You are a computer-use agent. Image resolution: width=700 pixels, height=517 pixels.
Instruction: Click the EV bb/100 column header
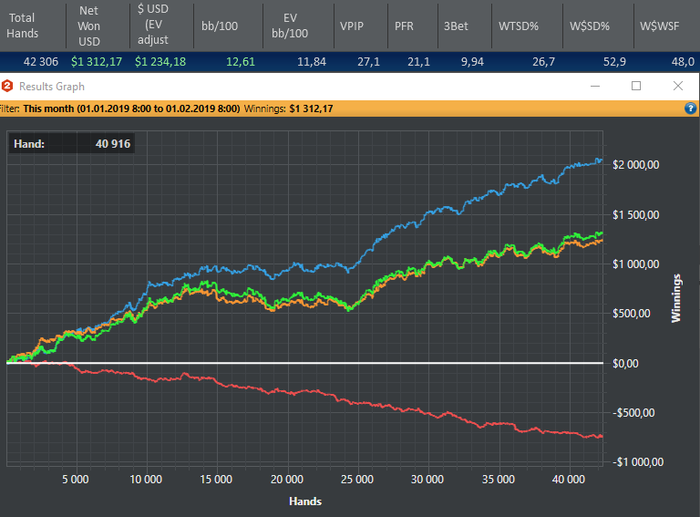tap(290, 25)
